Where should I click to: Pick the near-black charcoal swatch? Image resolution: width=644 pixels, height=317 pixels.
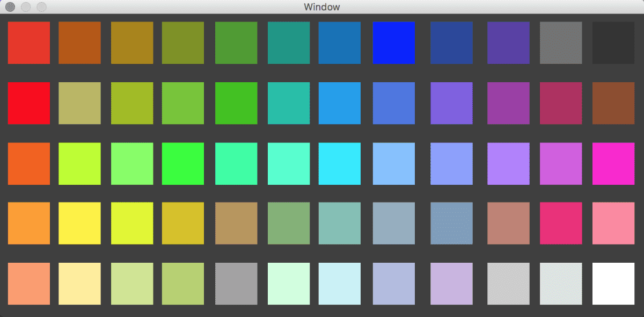click(x=613, y=43)
